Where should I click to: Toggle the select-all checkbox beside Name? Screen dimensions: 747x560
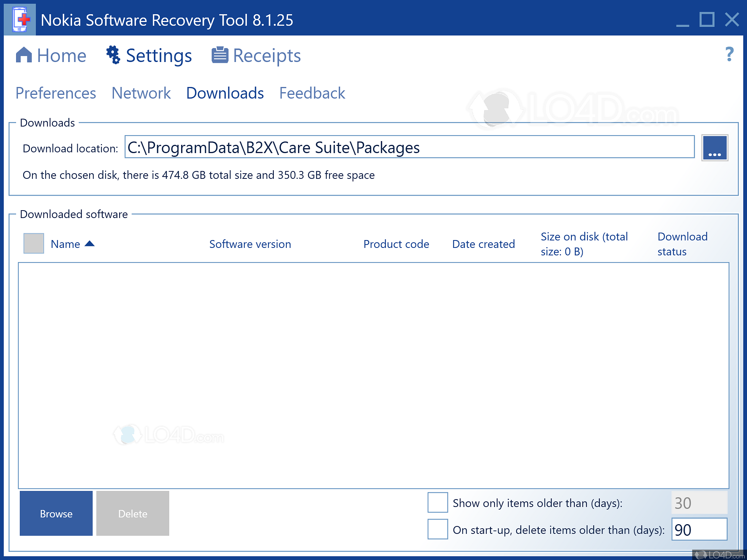(34, 243)
